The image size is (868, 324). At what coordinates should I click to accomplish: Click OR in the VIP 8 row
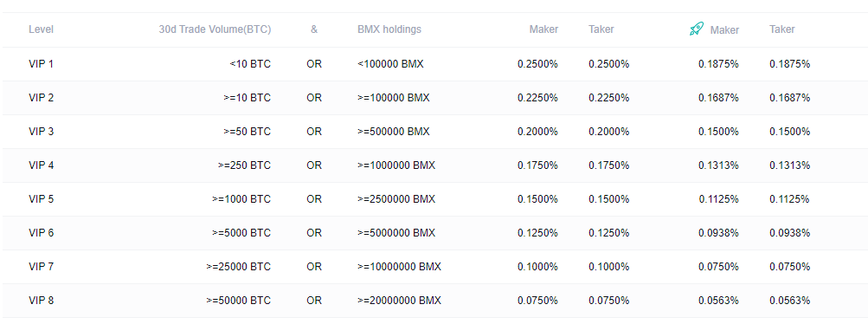click(314, 301)
